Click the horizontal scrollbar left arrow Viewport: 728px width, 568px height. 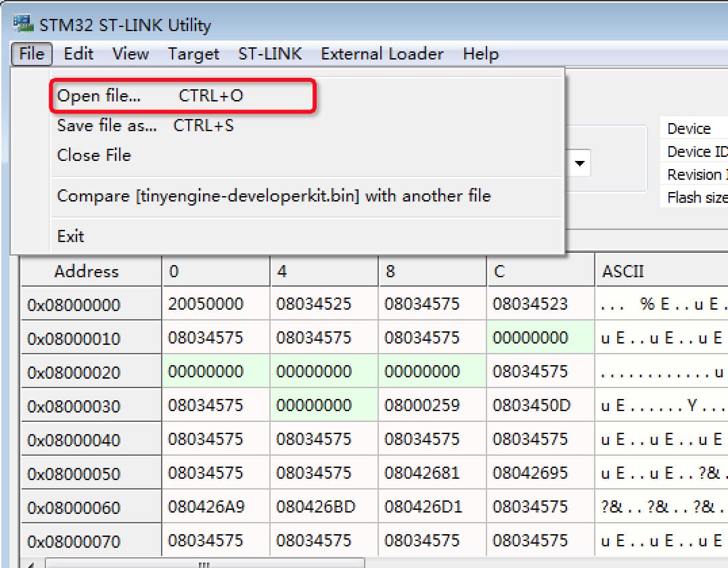[x=32, y=564]
